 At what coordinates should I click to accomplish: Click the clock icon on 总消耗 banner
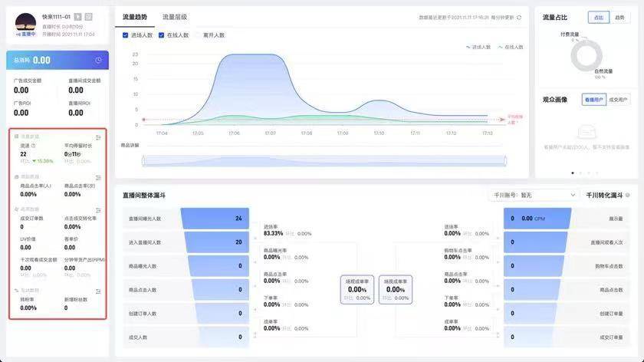tap(98, 60)
